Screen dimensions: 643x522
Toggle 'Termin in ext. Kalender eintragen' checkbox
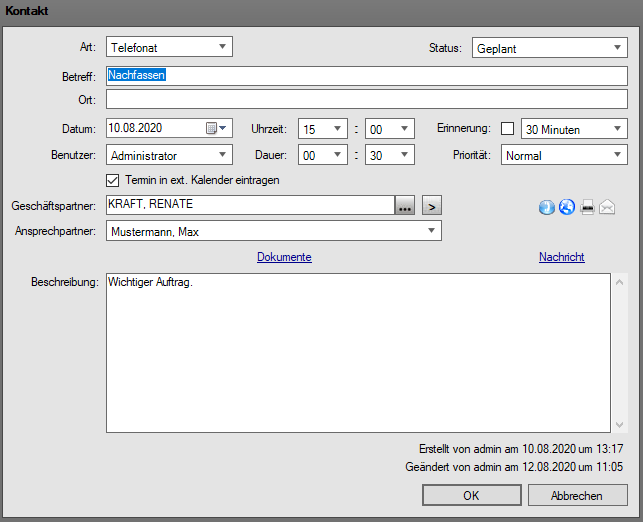coord(113,180)
